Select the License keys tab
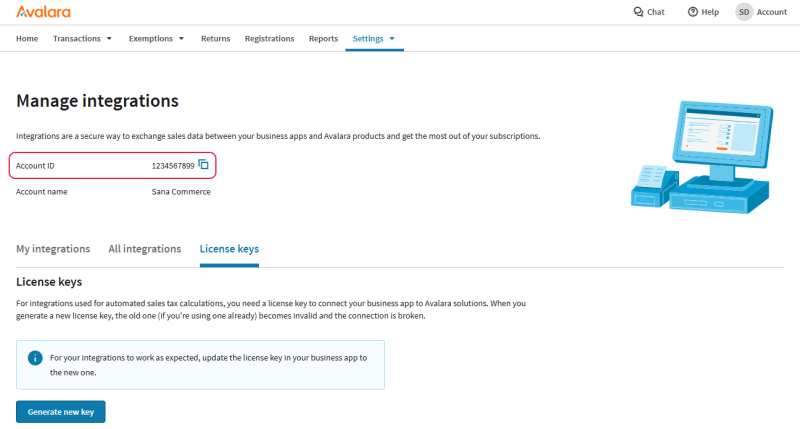Image resolution: width=800 pixels, height=429 pixels. 229,249
